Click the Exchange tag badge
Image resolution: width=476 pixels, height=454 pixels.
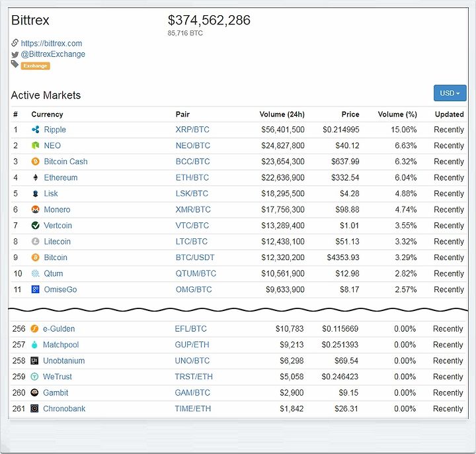coord(35,66)
